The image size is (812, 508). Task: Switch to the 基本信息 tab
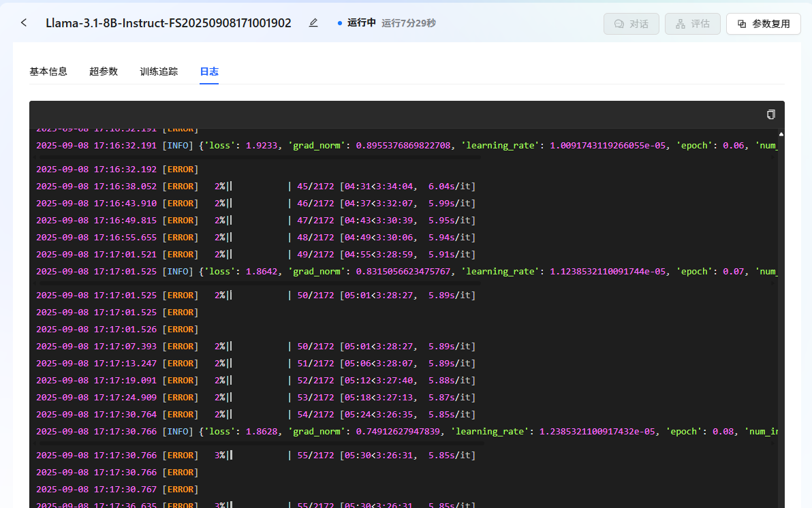pyautogui.click(x=48, y=72)
